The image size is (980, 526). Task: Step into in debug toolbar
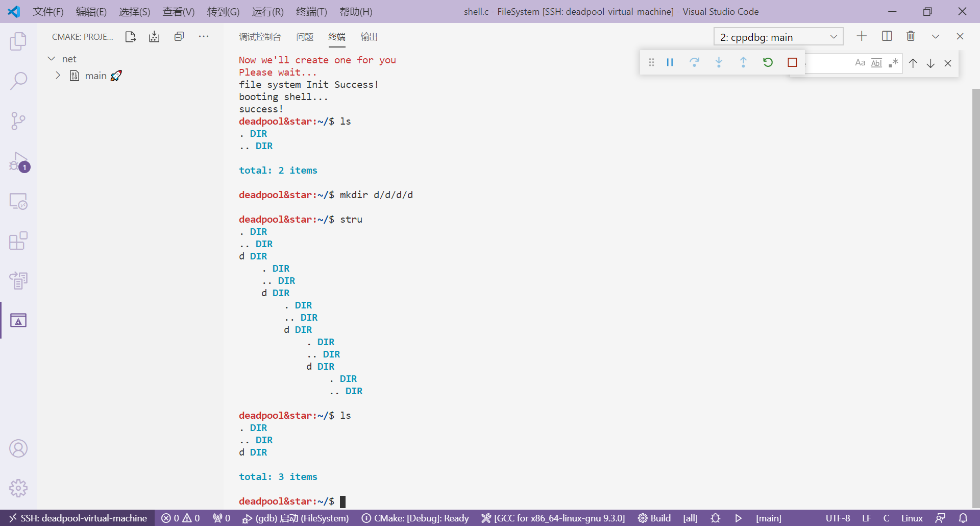[719, 62]
